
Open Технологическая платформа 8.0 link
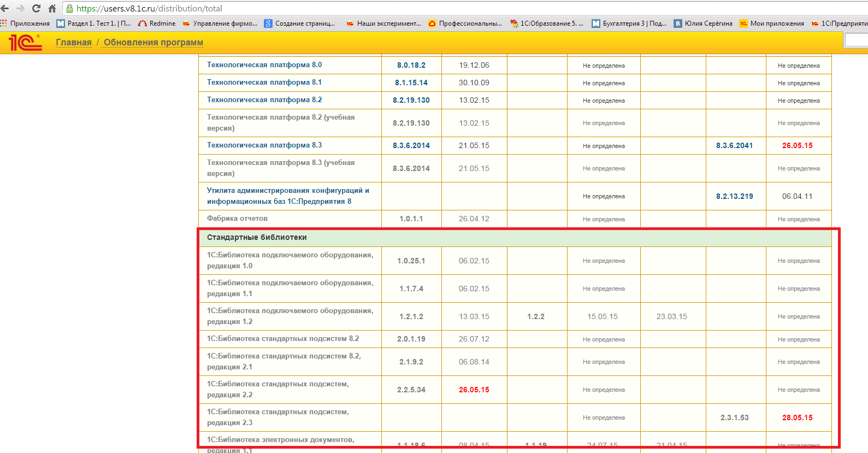click(264, 65)
